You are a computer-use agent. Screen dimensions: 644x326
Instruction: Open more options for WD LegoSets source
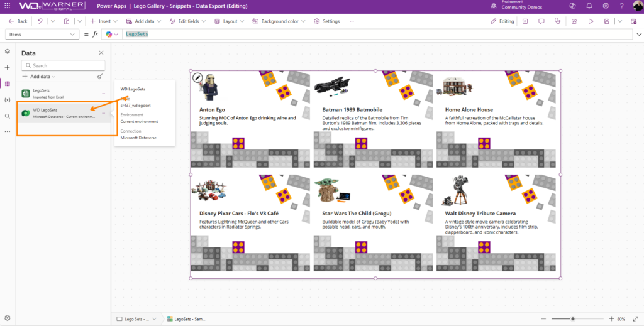[104, 113]
